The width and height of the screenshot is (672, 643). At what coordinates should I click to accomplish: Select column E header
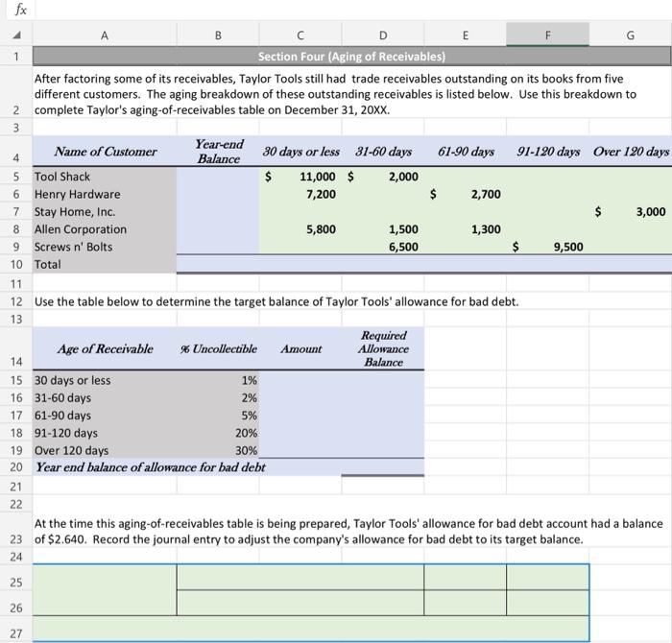coord(466,36)
